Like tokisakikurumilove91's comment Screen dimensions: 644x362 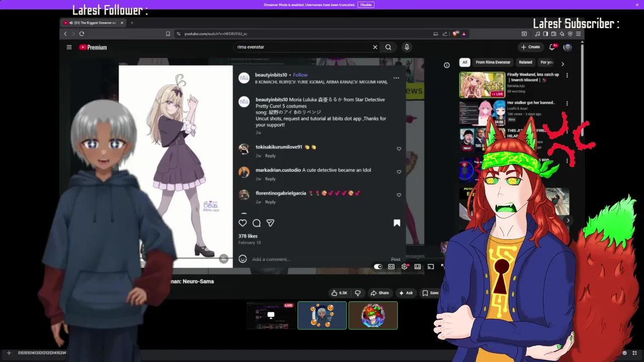[399, 149]
